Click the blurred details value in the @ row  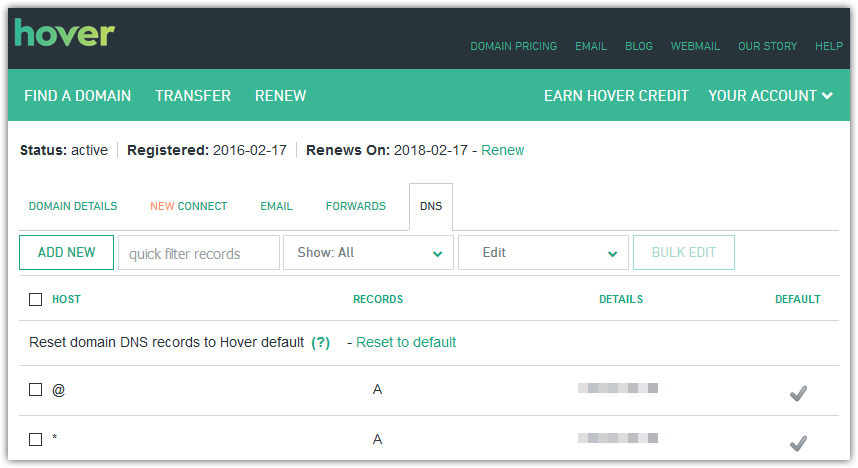tap(618, 388)
